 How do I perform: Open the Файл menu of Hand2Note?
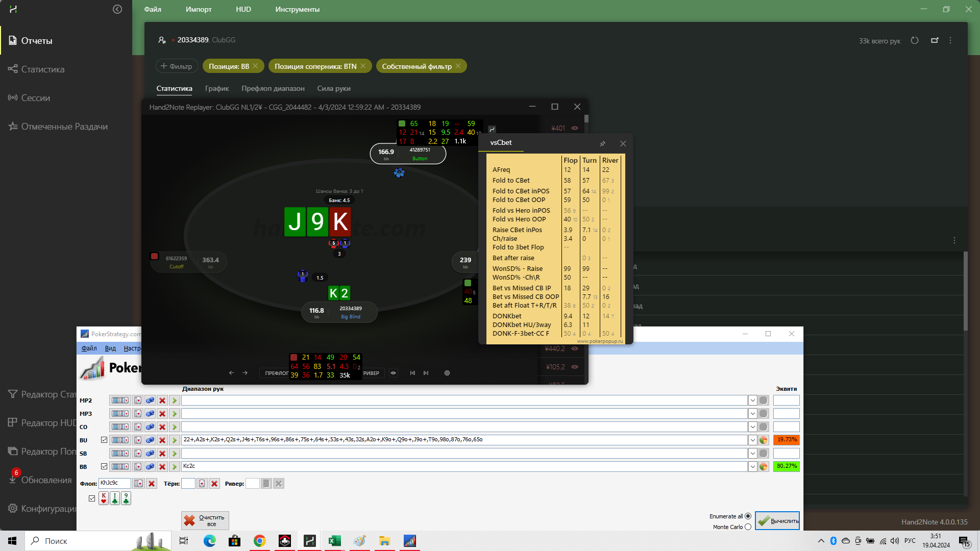click(x=153, y=9)
